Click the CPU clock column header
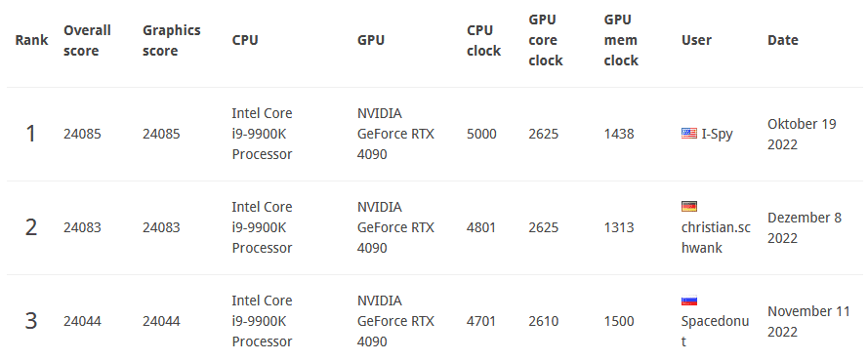 click(x=484, y=40)
